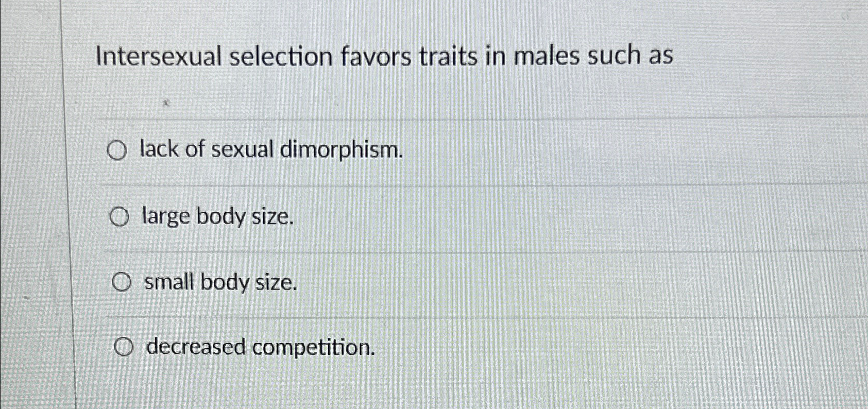868x409 pixels.
Task: Click the 'small body size' answer text
Action: pos(220,283)
